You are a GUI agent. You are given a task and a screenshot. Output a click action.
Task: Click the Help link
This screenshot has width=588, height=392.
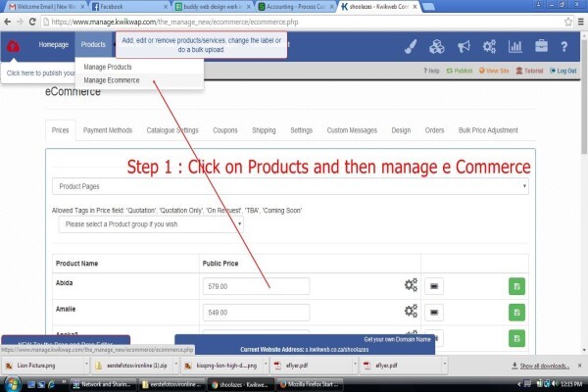[x=431, y=71]
